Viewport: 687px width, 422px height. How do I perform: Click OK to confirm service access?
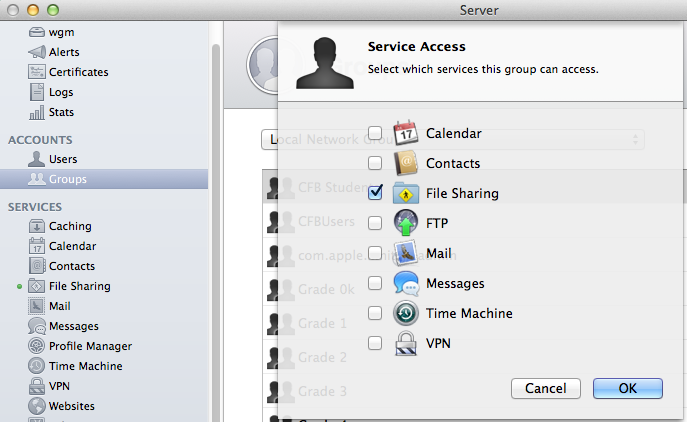click(627, 388)
